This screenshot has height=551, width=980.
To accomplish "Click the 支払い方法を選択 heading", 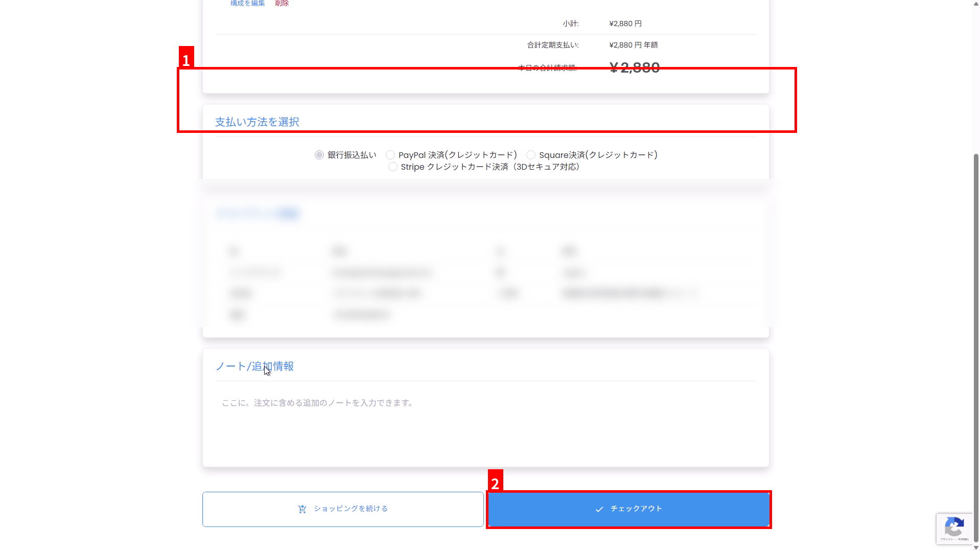I will click(257, 122).
